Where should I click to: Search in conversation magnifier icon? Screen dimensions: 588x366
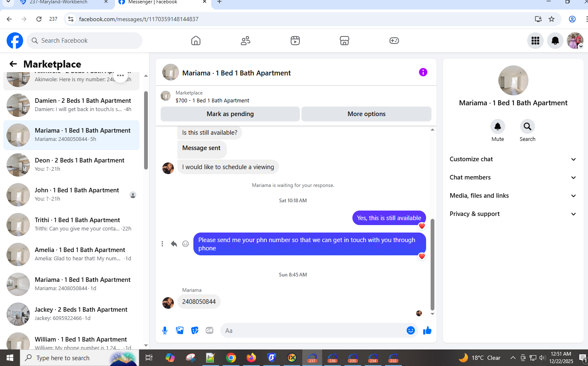click(x=528, y=126)
